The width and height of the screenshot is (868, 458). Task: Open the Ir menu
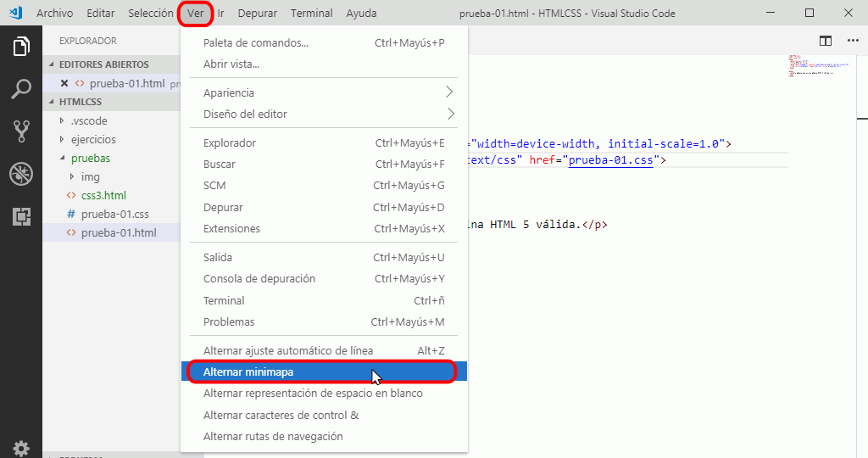click(x=221, y=13)
